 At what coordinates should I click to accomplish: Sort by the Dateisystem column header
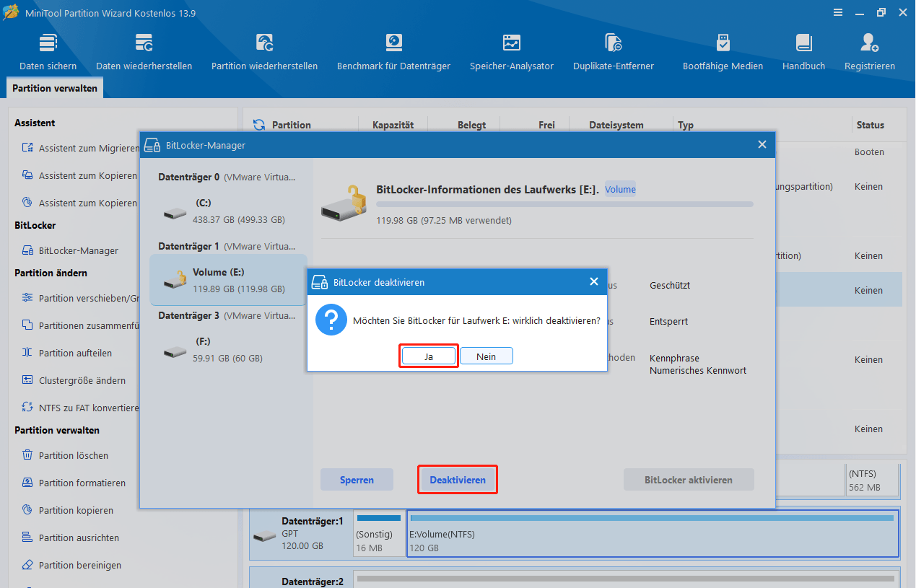[616, 125]
